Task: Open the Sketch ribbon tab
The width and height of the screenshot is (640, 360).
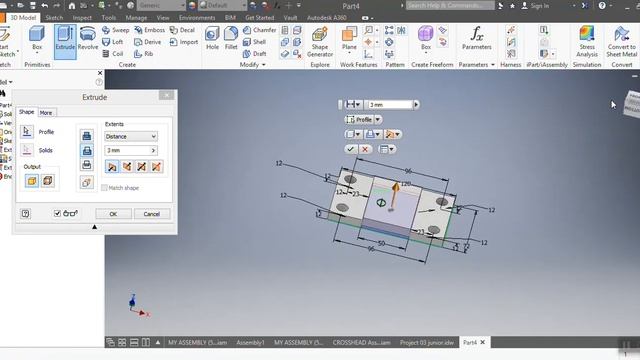Action: [54, 18]
